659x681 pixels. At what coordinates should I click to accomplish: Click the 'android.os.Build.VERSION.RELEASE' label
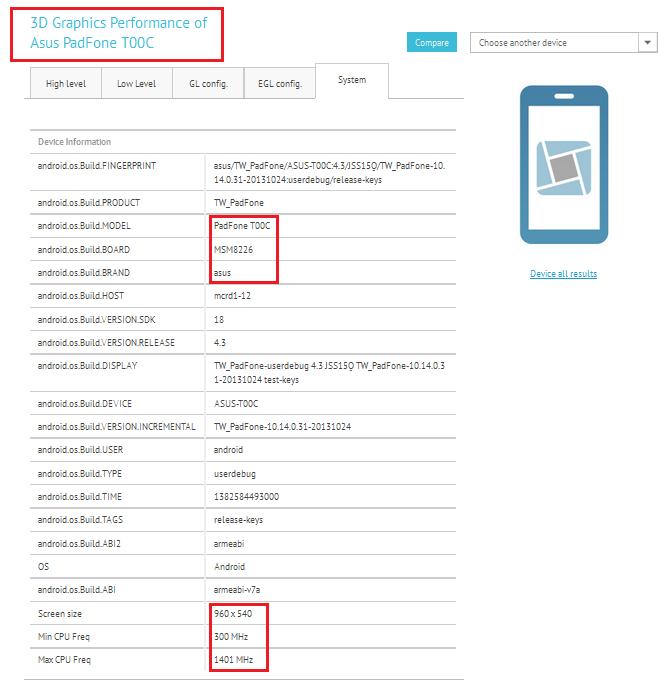click(106, 342)
